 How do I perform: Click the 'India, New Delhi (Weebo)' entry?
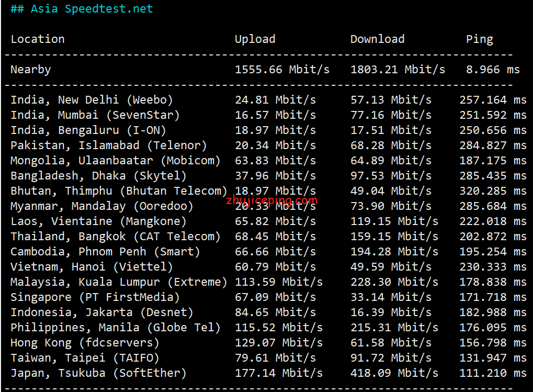tap(92, 100)
